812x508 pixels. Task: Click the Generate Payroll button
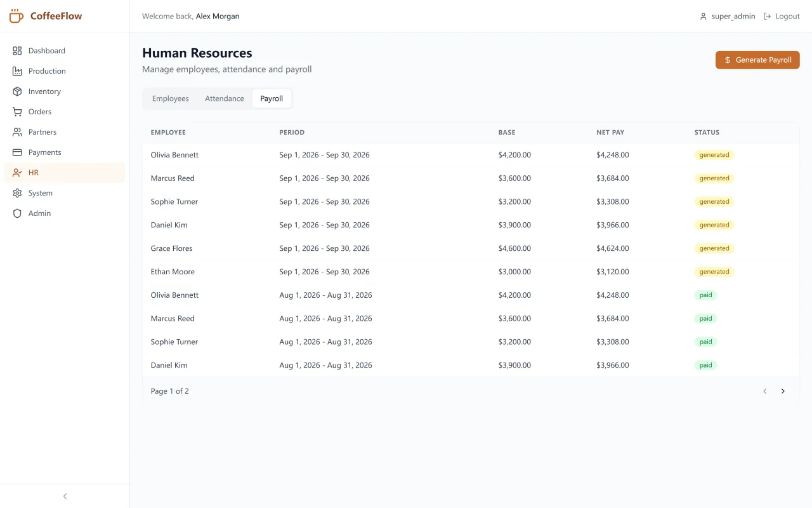(757, 60)
